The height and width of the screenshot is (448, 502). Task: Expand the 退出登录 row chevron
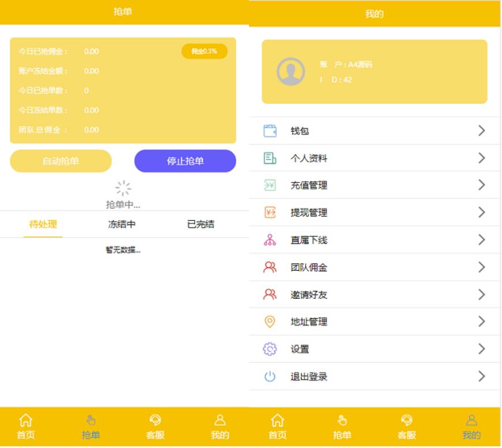click(481, 377)
